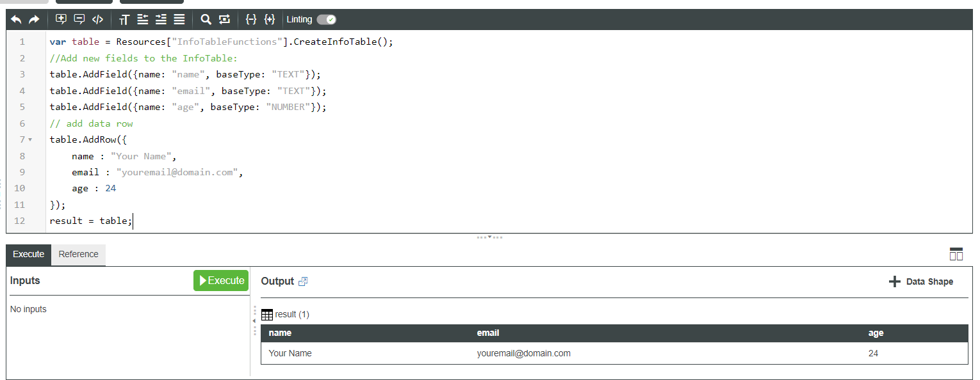Collapse the editor pane using the splitter arrow
Screen dimensions: 980x380
tap(490, 237)
